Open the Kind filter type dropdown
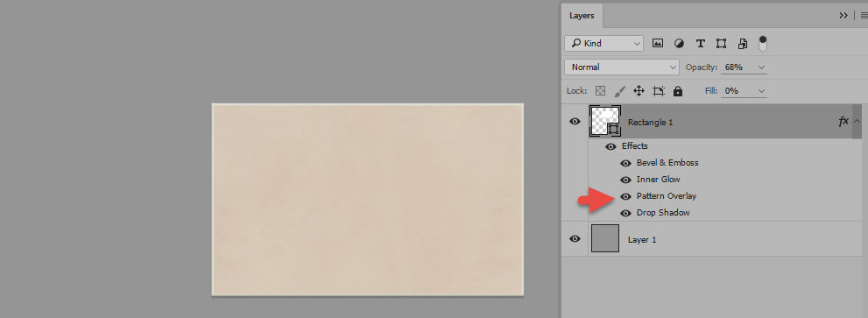 pos(604,43)
